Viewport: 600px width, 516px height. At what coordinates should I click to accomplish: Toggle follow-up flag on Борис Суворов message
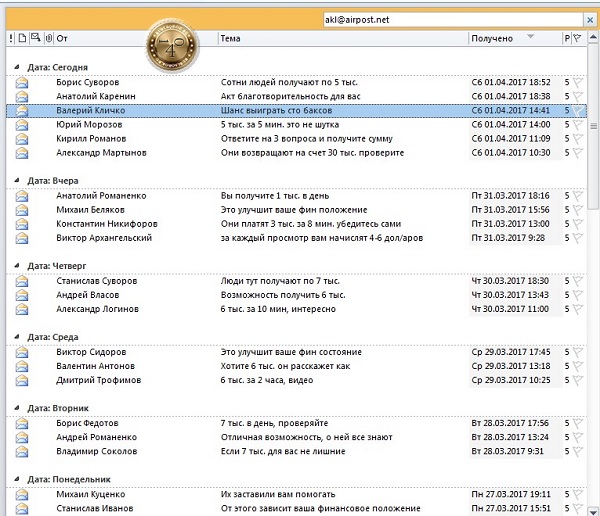(x=578, y=82)
